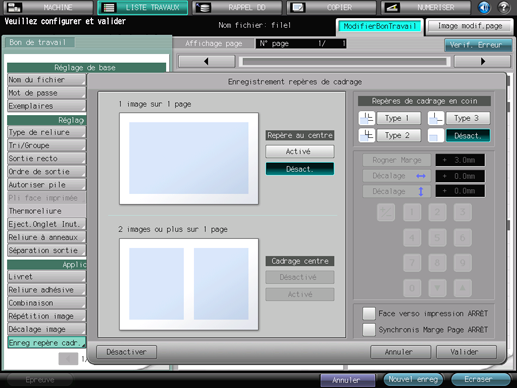Go to previous page with left arrow
Image resolution: width=517 pixels, height=388 pixels.
pyautogui.click(x=207, y=61)
